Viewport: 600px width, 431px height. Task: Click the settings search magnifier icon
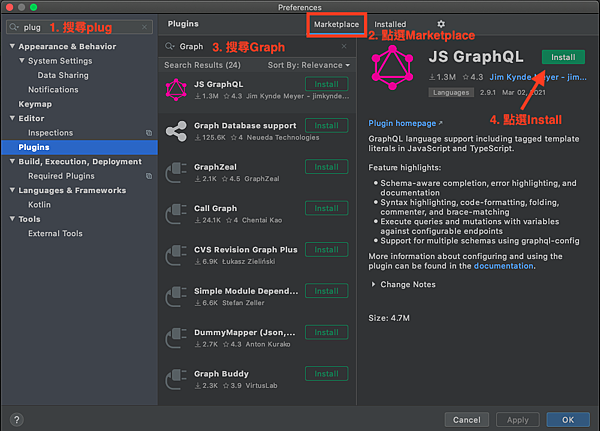[x=14, y=27]
